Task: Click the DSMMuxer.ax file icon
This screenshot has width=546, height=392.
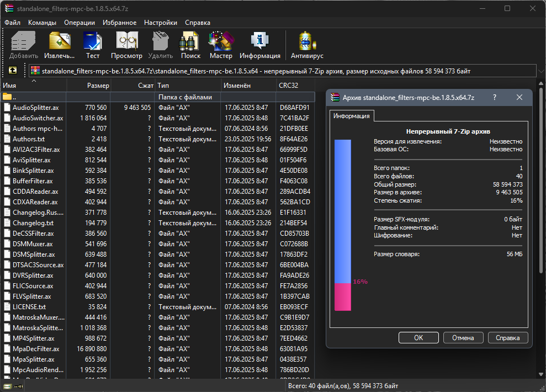Action: 7,243
